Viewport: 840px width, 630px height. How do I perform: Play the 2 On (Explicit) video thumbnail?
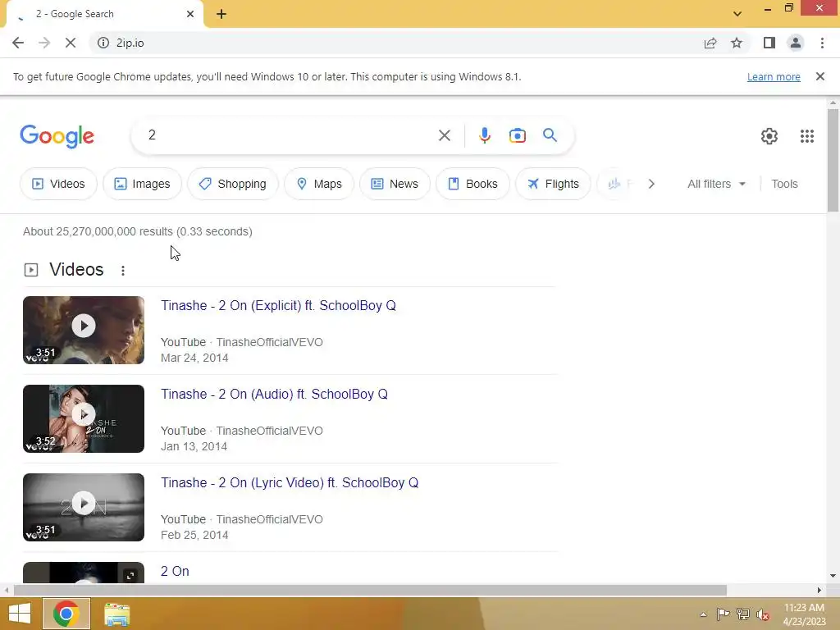coord(84,330)
